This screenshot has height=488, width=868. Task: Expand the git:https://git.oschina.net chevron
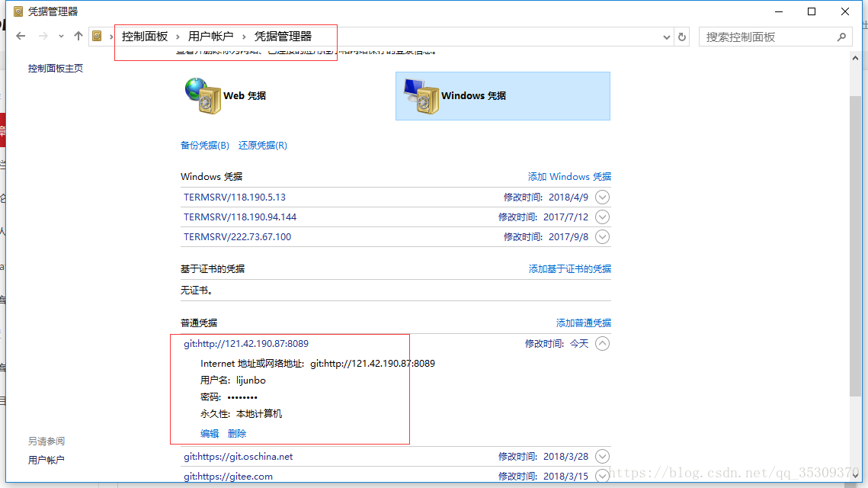point(602,457)
